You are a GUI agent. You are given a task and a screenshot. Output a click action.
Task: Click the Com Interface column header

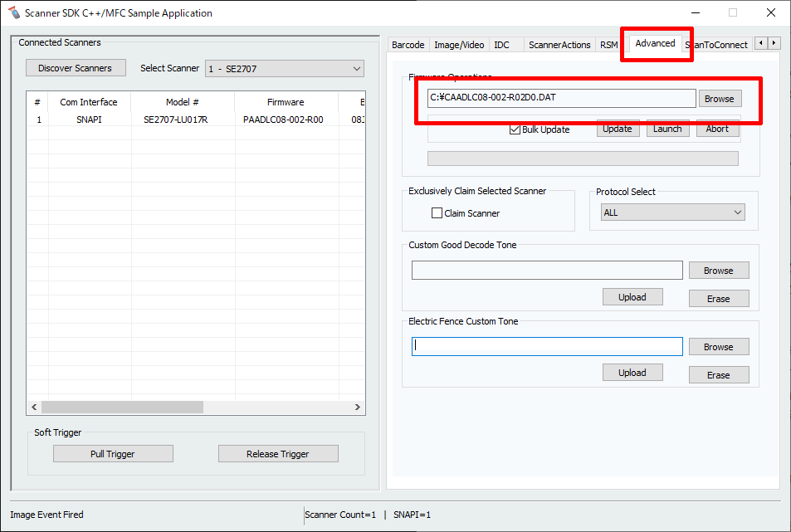89,102
